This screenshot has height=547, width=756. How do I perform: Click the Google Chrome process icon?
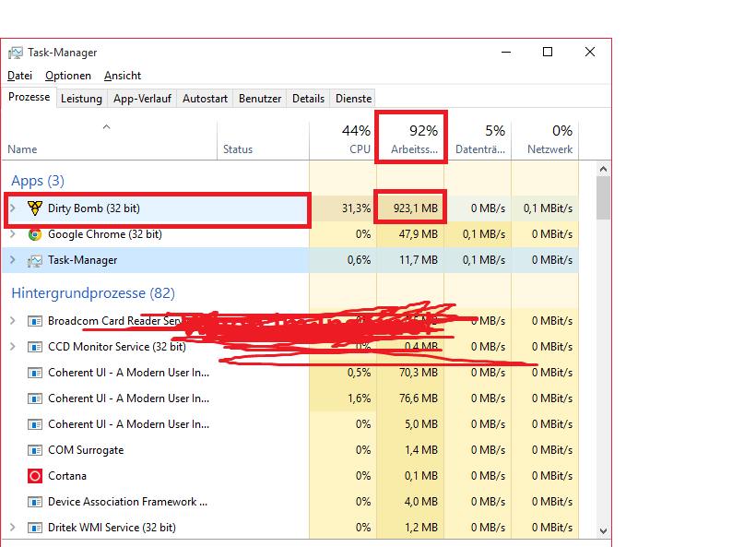[x=35, y=234]
